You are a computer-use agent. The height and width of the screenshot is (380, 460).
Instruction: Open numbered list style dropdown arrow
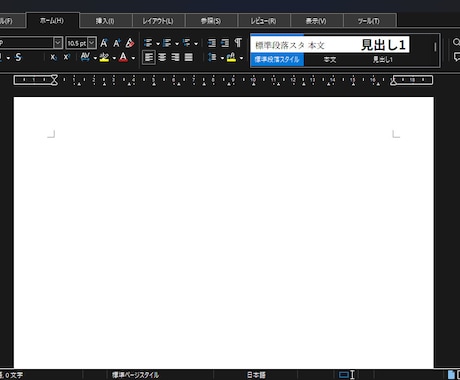177,44
